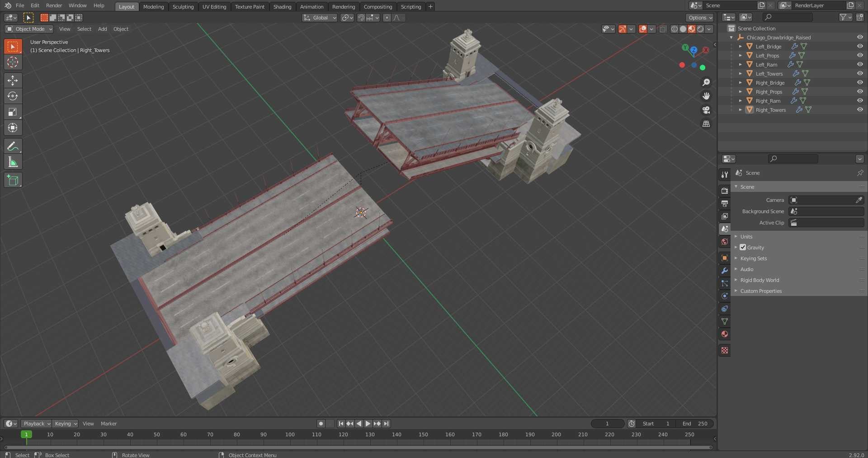Viewport: 868px width, 458px height.
Task: Choose the Add Cube tool
Action: pyautogui.click(x=13, y=180)
